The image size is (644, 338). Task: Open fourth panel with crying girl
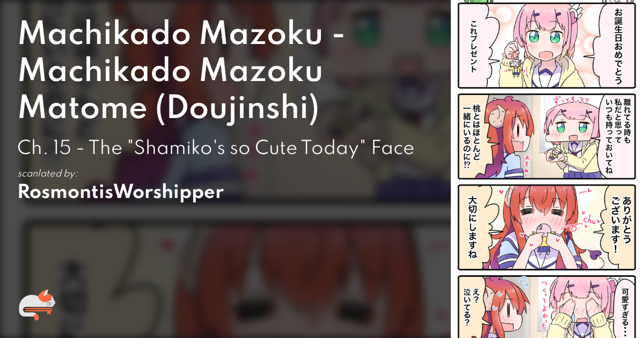pyautogui.click(x=547, y=307)
